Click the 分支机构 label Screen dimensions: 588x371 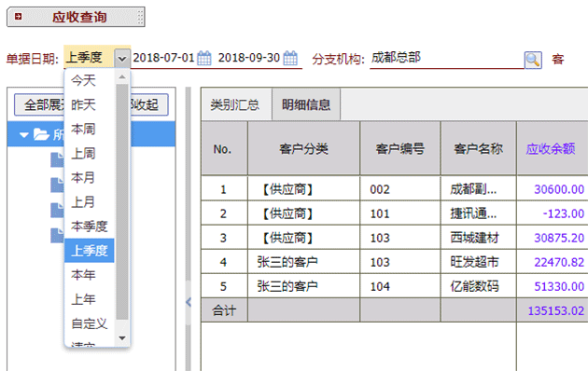(339, 59)
